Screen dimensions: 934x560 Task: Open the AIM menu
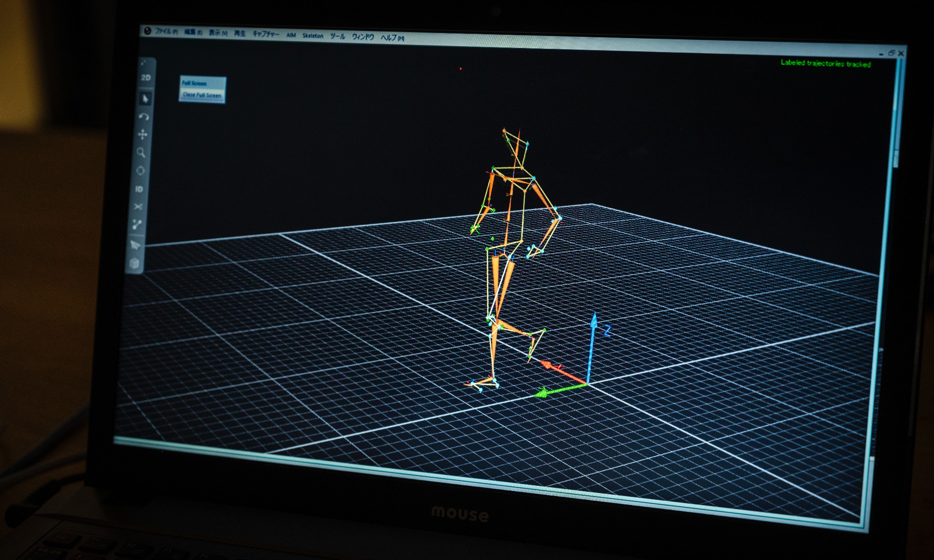point(291,35)
